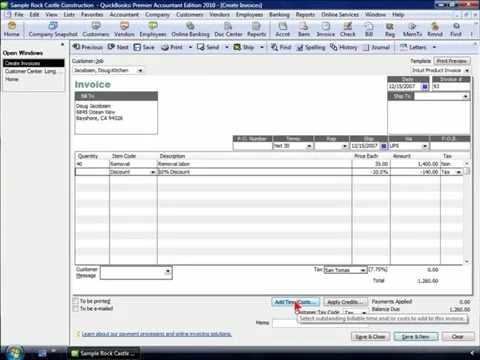
Task: Open Vendors center icon
Action: [124, 29]
